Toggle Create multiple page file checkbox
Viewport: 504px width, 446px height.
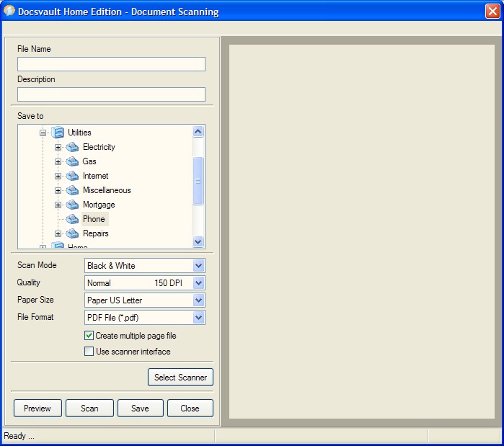(x=89, y=336)
